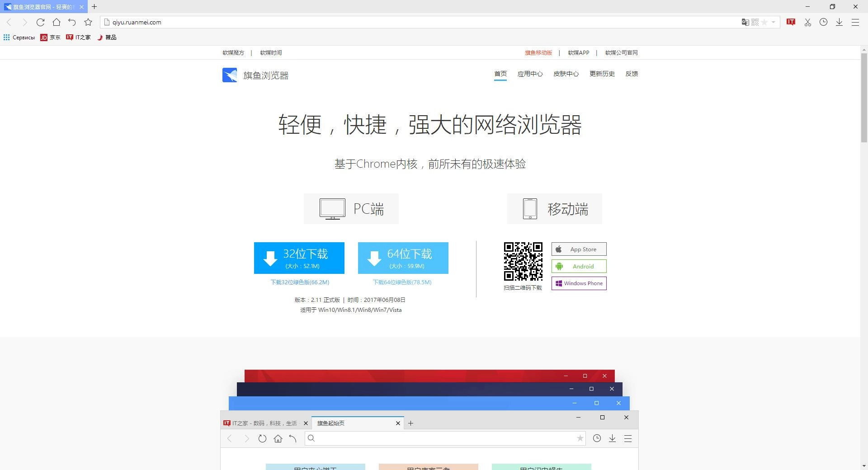Bookmark the page with the toolbar star
This screenshot has width=868, height=470.
pyautogui.click(x=88, y=22)
